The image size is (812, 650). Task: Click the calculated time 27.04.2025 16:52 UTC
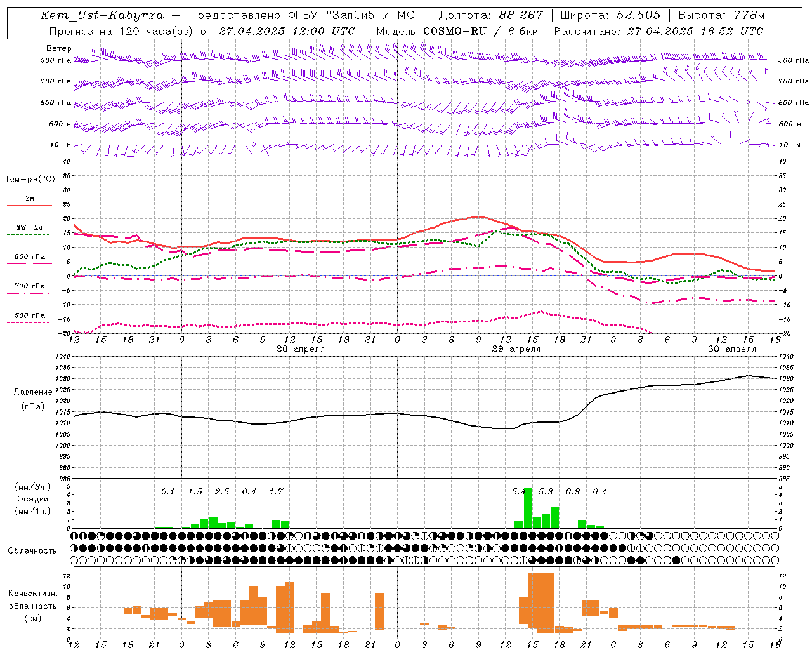click(695, 31)
